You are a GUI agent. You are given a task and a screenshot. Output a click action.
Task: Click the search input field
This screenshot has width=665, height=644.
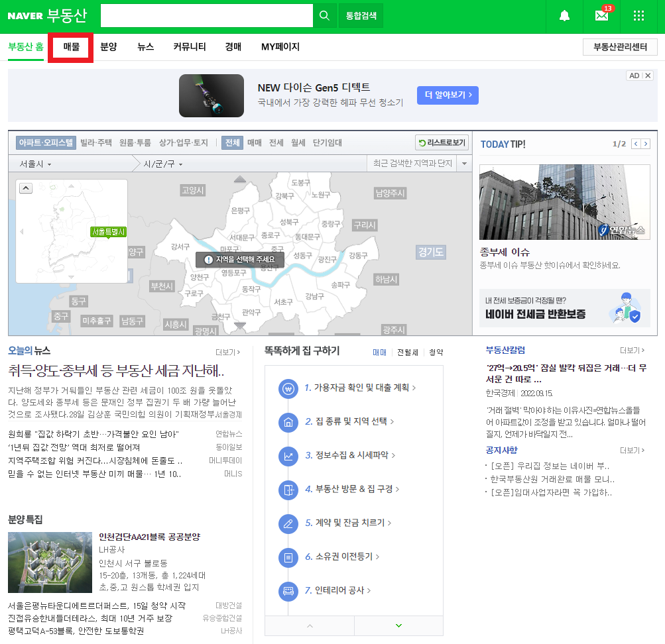(207, 16)
